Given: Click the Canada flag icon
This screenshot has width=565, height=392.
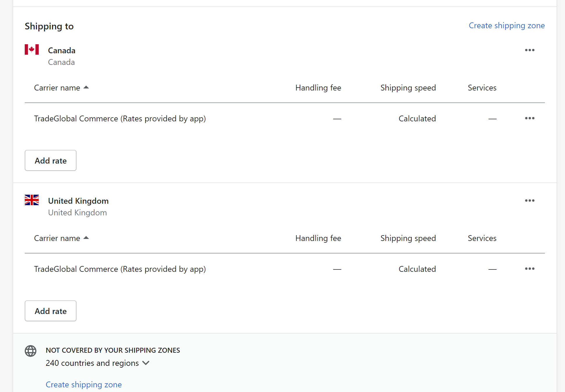Looking at the screenshot, I should pyautogui.click(x=32, y=49).
